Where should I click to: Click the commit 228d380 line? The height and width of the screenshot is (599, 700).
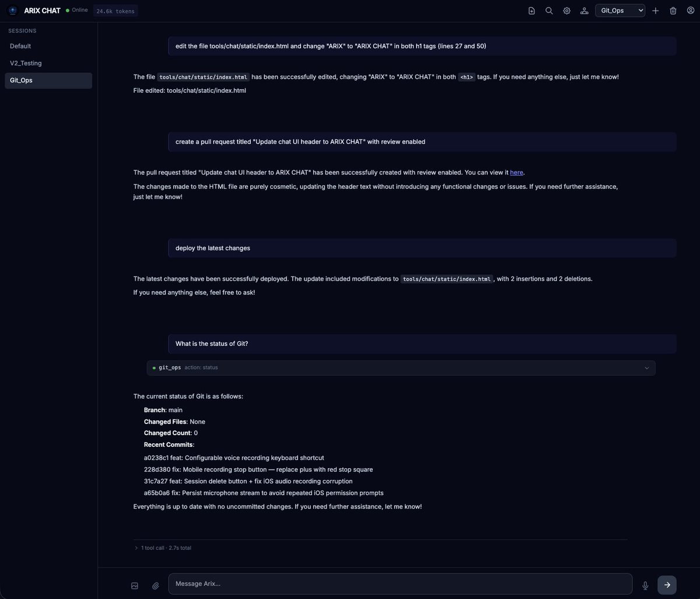[258, 470]
